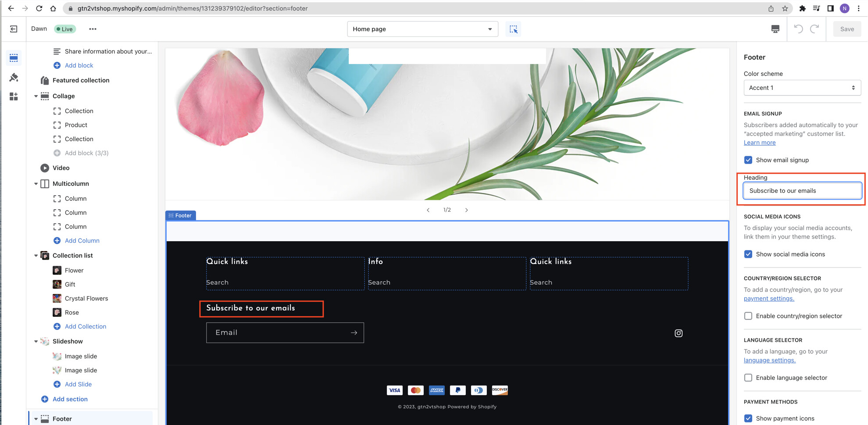The width and height of the screenshot is (868, 425).
Task: Open the theme actions three-dot menu
Action: click(x=93, y=29)
